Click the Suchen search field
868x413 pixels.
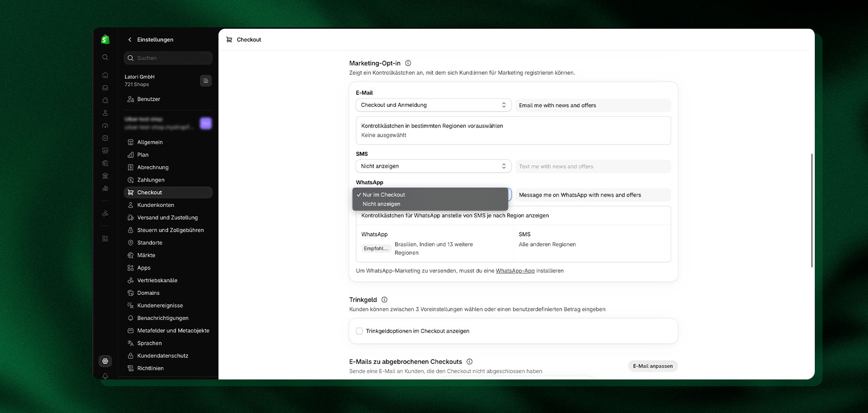pyautogui.click(x=168, y=58)
